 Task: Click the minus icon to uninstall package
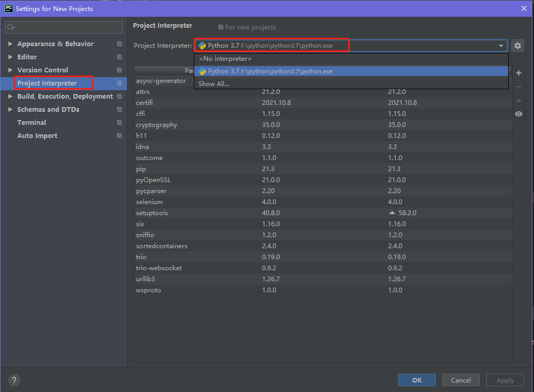[519, 87]
